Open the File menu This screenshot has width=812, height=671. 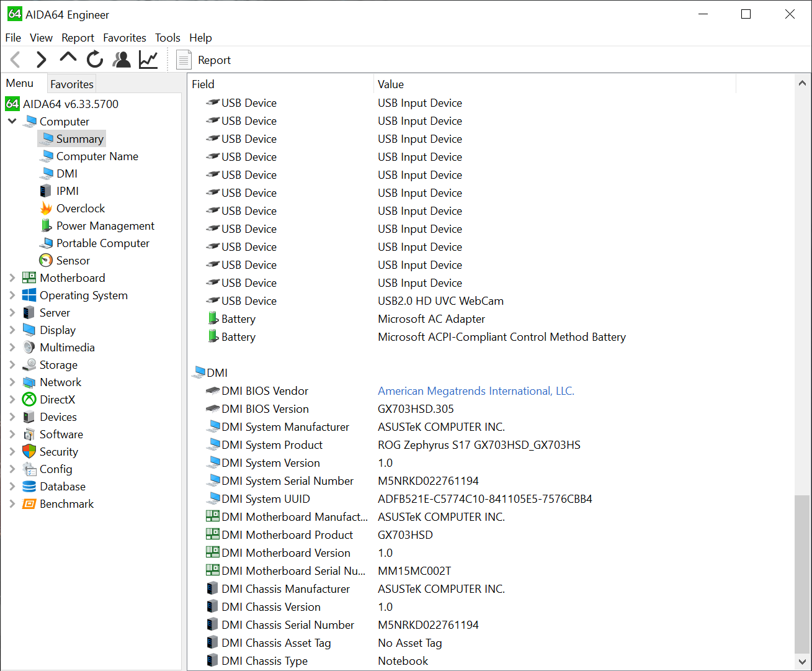click(x=13, y=38)
